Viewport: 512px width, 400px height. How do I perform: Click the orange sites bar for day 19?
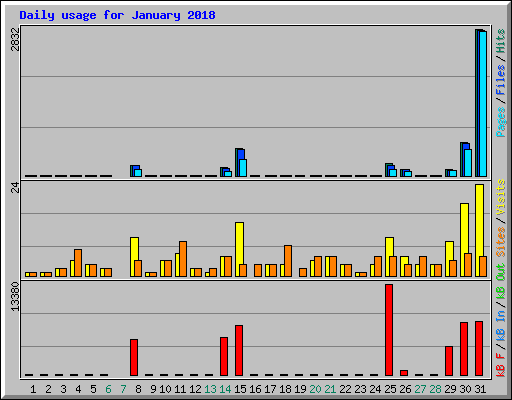(x=303, y=272)
